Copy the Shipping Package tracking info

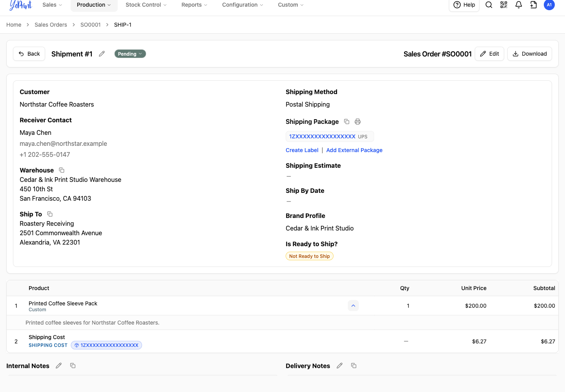click(x=346, y=122)
